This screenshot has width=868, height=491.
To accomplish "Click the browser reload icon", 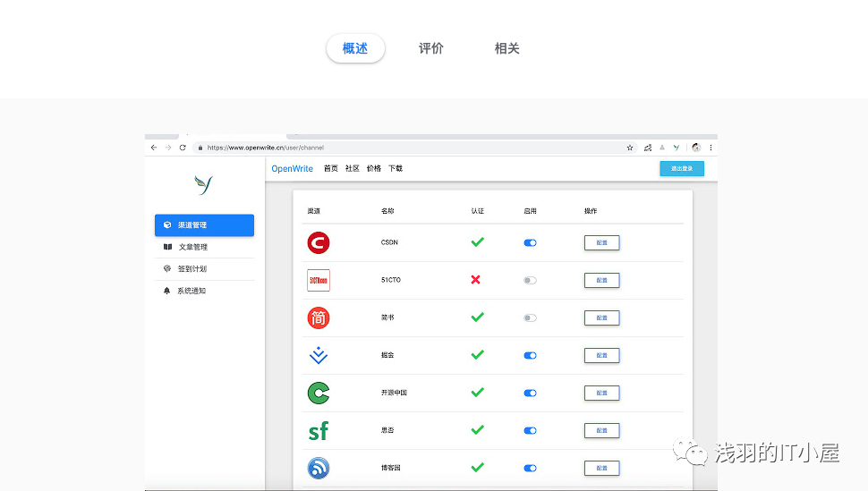I will pos(183,148).
